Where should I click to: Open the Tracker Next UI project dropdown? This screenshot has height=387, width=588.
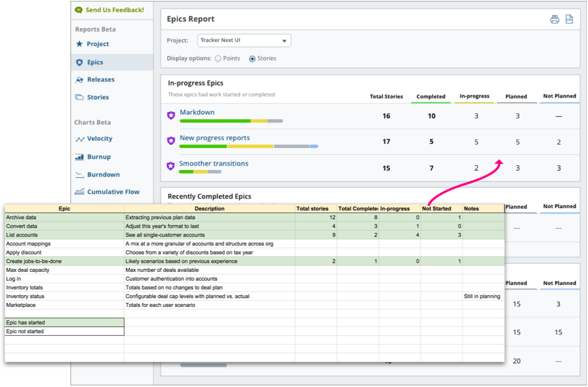point(244,41)
